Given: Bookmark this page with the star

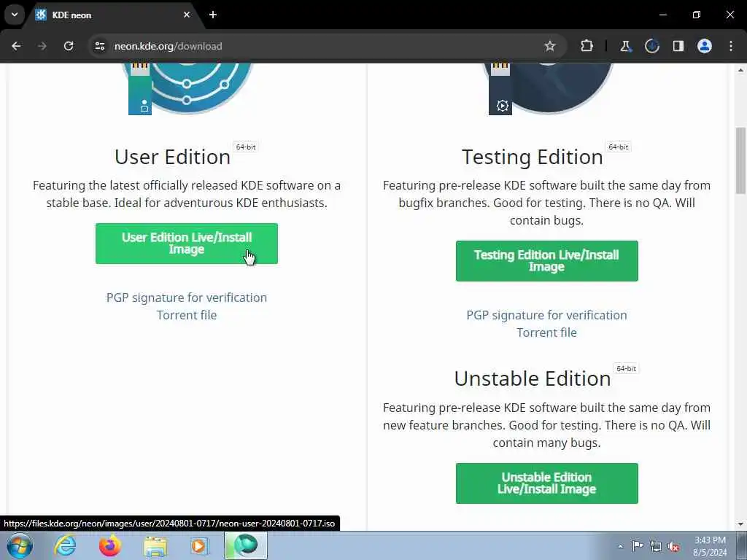Looking at the screenshot, I should 550,46.
